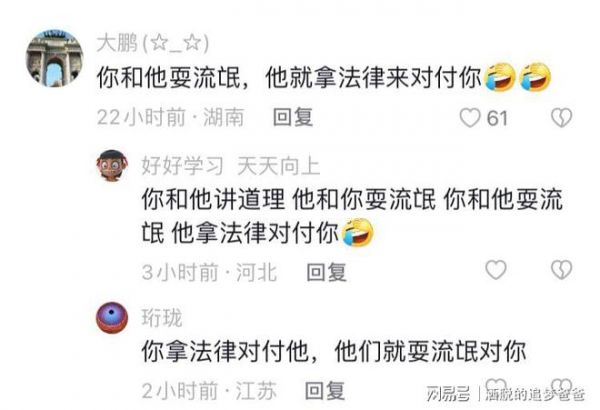Image resolution: width=600 pixels, height=410 pixels.
Task: Tap the broken heart on 好好学习's reply
Action: coord(561,270)
